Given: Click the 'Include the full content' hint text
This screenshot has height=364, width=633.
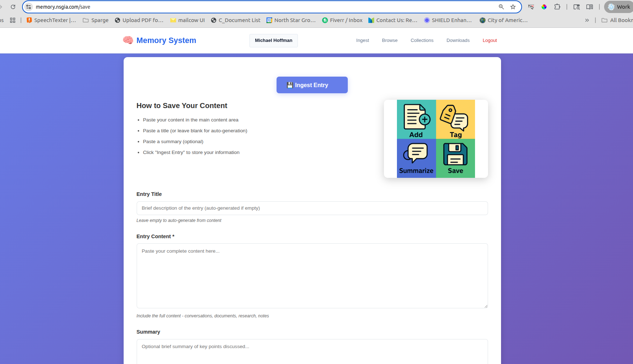Looking at the screenshot, I should pyautogui.click(x=203, y=316).
